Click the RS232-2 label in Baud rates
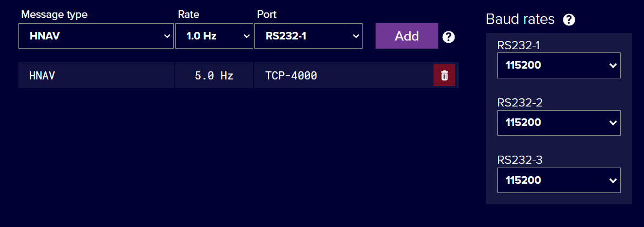 [520, 103]
